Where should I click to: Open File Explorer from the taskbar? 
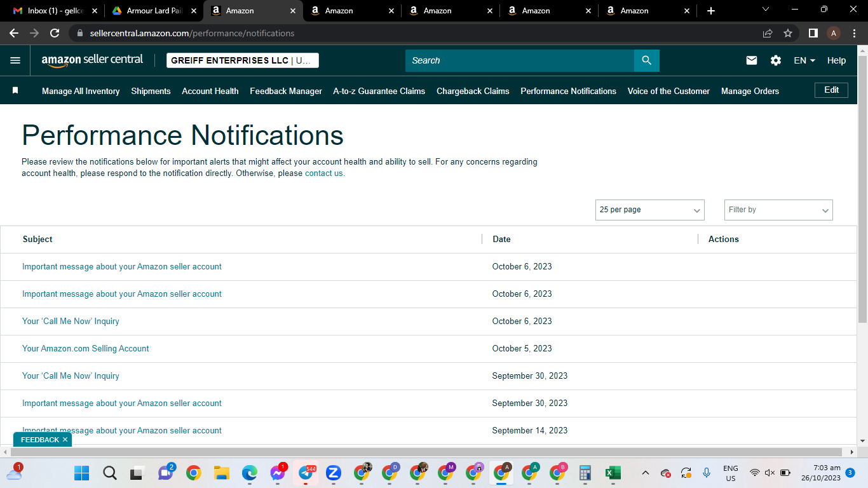(221, 473)
